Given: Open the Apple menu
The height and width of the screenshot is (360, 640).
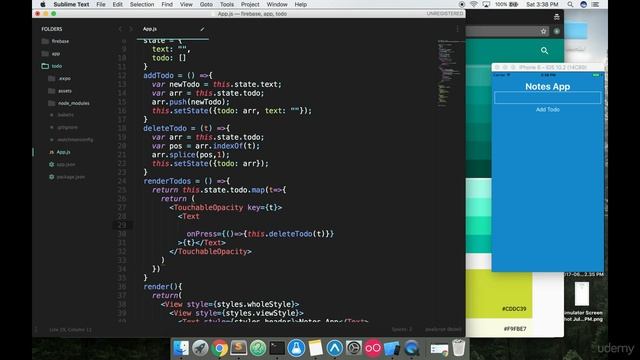Looking at the screenshot, I should click(42, 4).
